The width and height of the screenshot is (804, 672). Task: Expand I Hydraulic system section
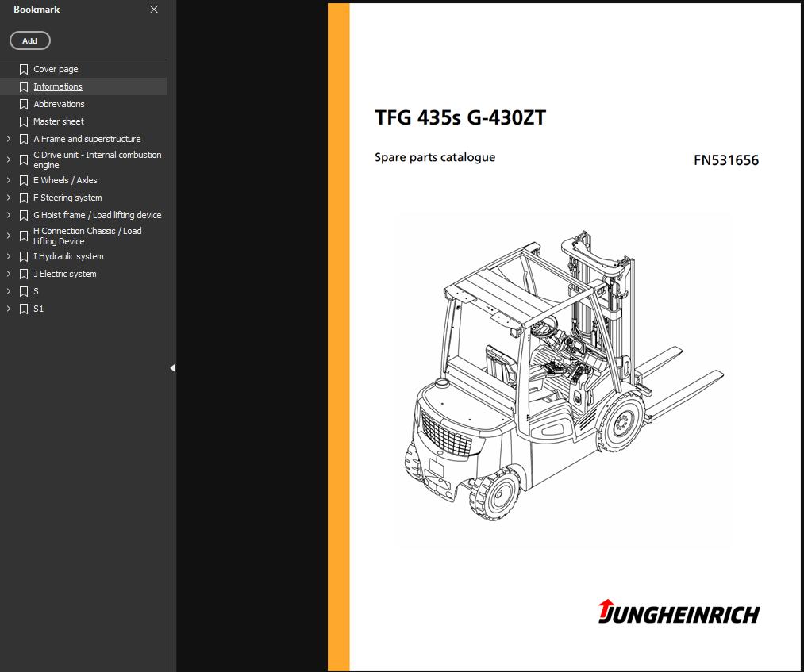(9, 256)
